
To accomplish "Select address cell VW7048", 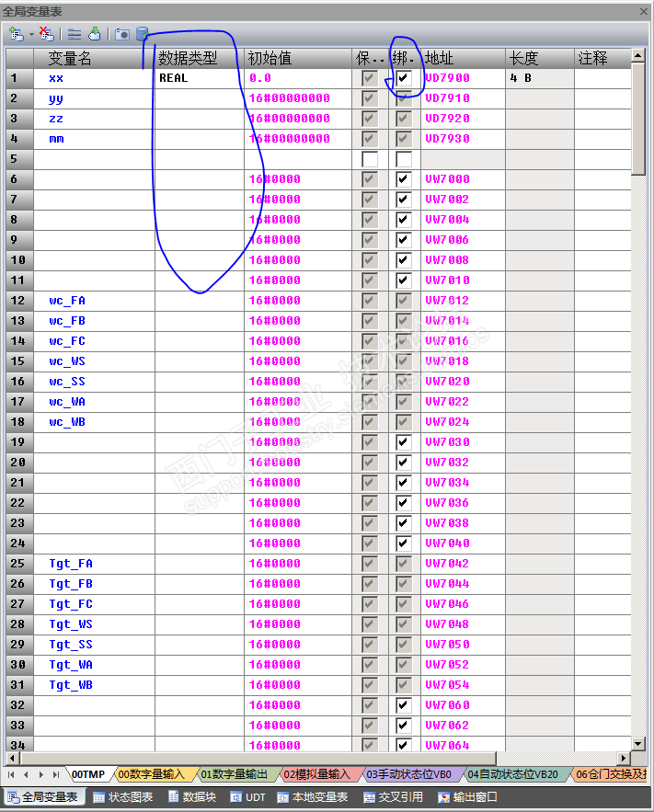I will (x=464, y=624).
